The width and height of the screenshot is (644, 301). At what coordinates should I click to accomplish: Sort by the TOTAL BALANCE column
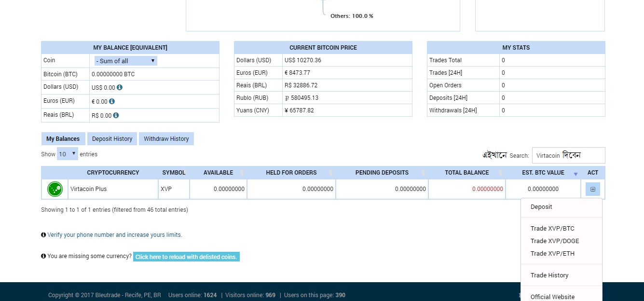click(x=467, y=173)
